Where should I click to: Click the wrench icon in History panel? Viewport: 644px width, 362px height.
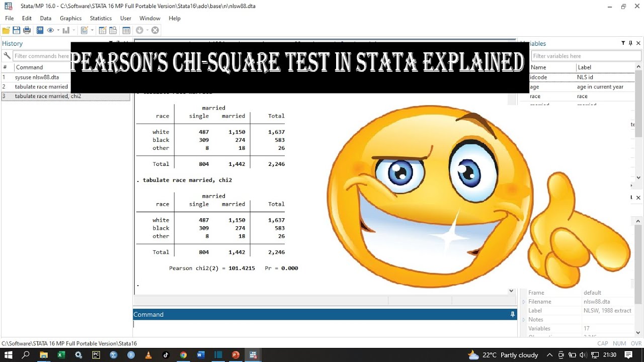point(7,56)
